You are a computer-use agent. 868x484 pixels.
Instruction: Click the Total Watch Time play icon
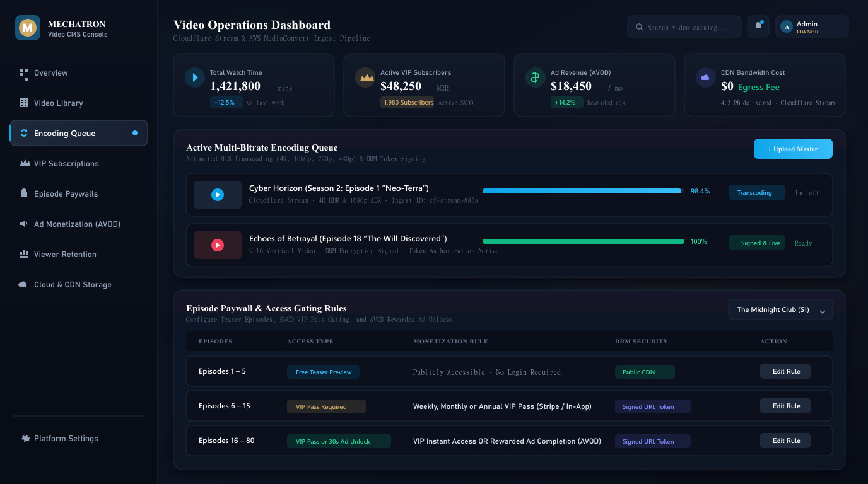click(195, 78)
